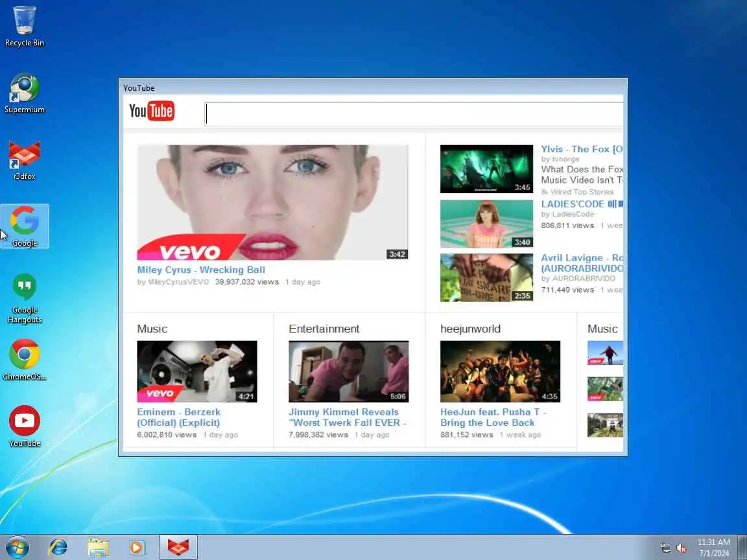This screenshot has width=747, height=560.
Task: Visit the AURORABRIVIDO channel link
Action: click(x=584, y=279)
